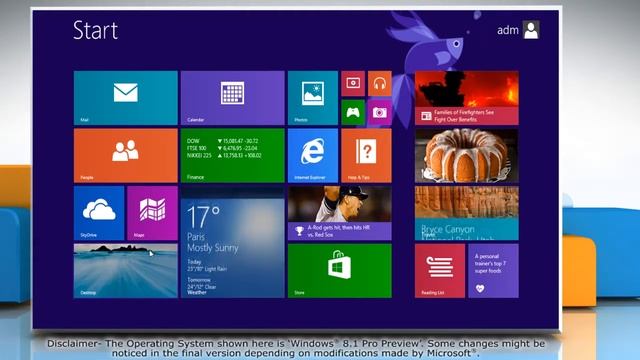Click the FTSE 100 row in Finance
Viewport: 640px width, 360px height.
[222, 148]
